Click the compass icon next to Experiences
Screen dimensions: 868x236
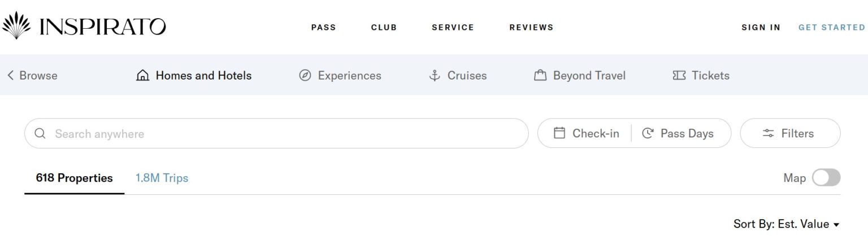pyautogui.click(x=305, y=76)
